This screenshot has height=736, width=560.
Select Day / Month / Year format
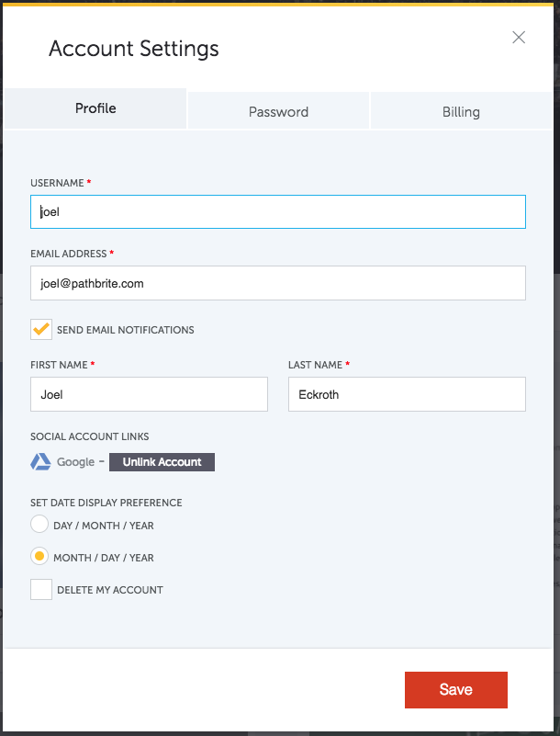tap(39, 524)
